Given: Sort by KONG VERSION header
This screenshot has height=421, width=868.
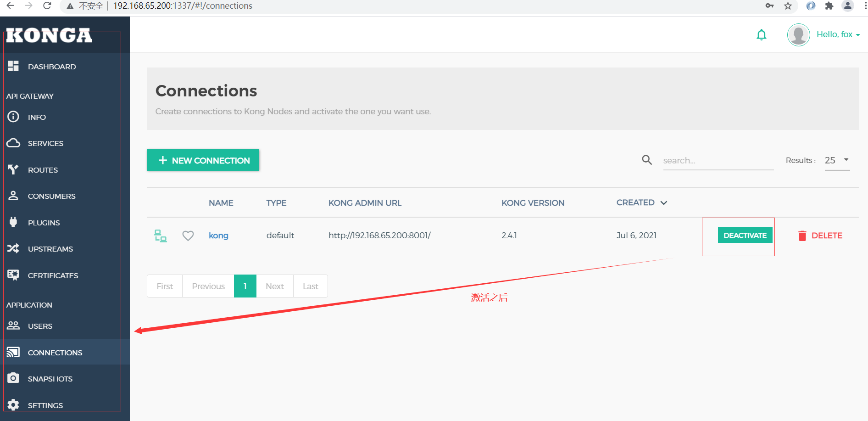Looking at the screenshot, I should [x=533, y=203].
